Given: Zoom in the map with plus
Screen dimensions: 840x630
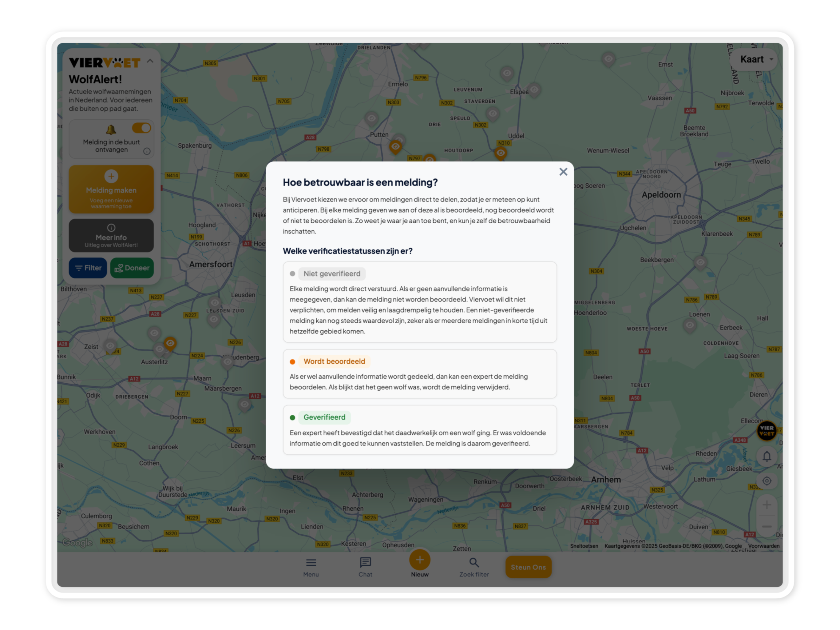Looking at the screenshot, I should pyautogui.click(x=767, y=505).
